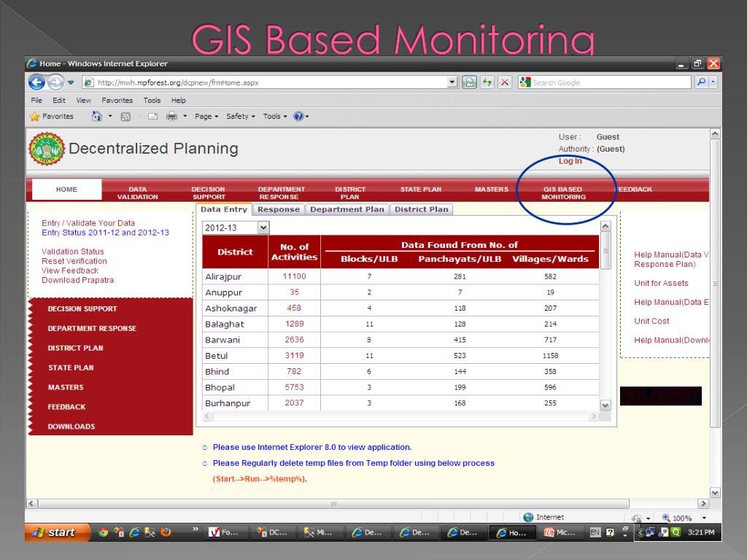Screen dimensions: 747x560
Task: Click table scroll down arrow
Action: click(605, 405)
